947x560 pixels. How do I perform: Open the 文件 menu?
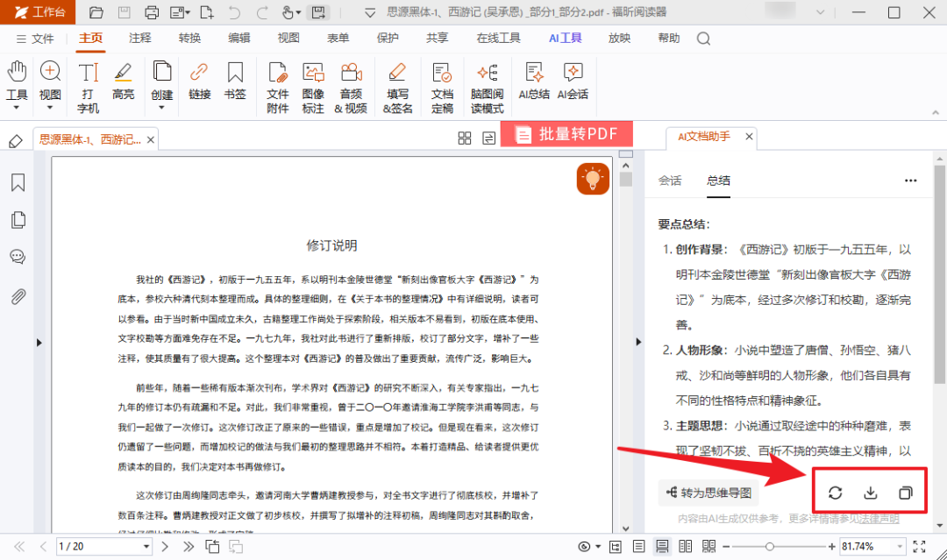point(35,39)
